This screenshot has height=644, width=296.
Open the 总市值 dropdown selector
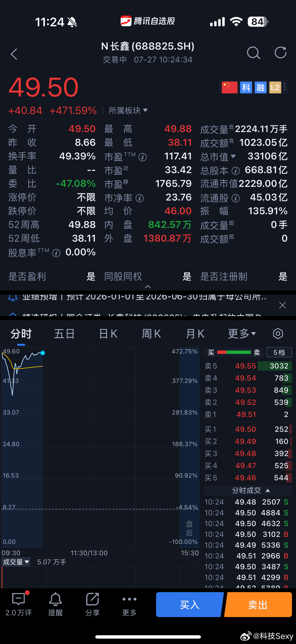(233, 156)
